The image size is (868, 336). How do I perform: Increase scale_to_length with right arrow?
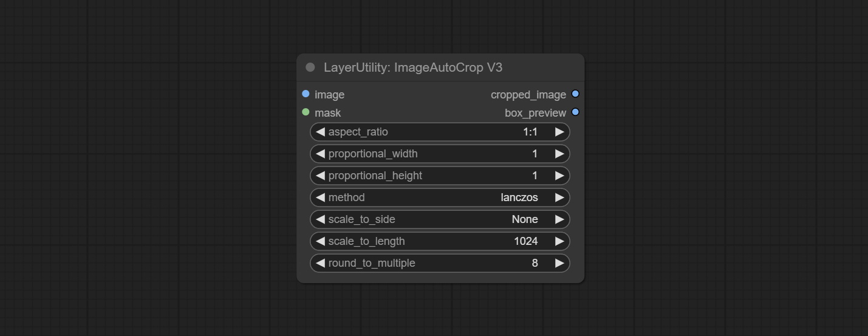tap(559, 241)
